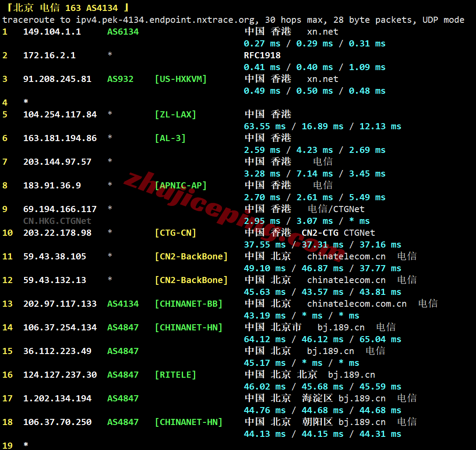The width and height of the screenshot is (476, 450).
Task: Click hostname ipv4.pek-4134.endpoint.nxtrace.org
Action: [x=165, y=20]
